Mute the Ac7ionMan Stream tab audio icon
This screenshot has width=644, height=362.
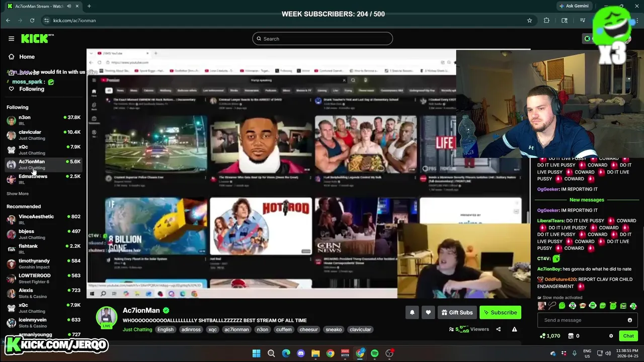click(69, 6)
